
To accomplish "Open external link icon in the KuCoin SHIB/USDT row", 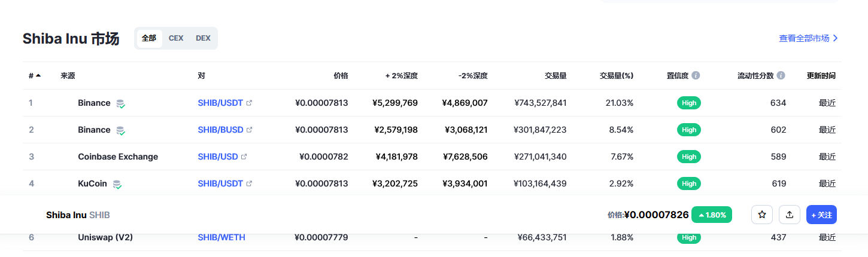I will [249, 183].
